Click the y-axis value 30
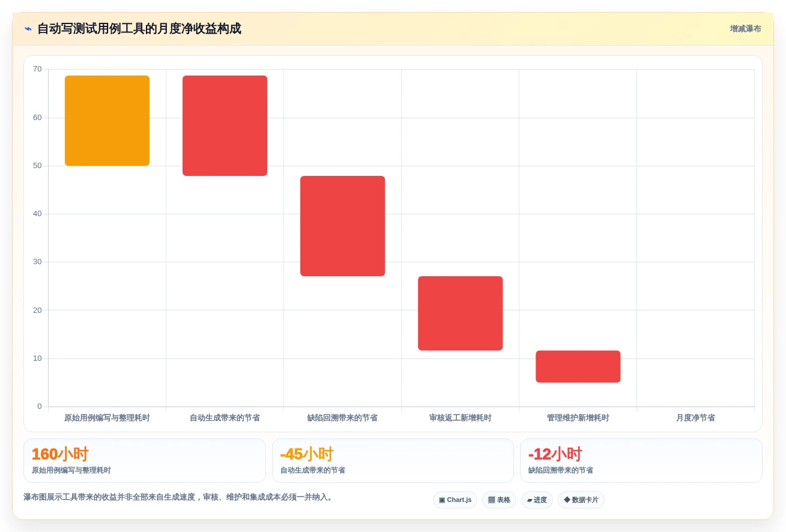 click(37, 262)
